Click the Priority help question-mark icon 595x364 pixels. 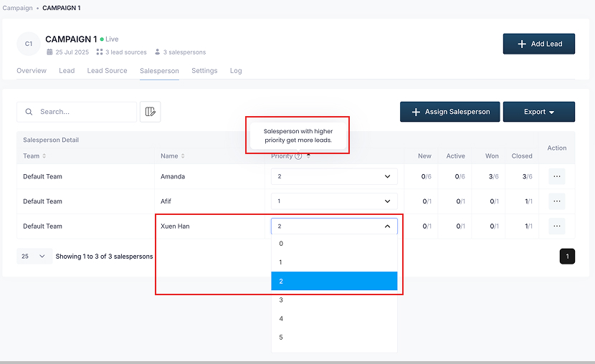click(x=298, y=156)
